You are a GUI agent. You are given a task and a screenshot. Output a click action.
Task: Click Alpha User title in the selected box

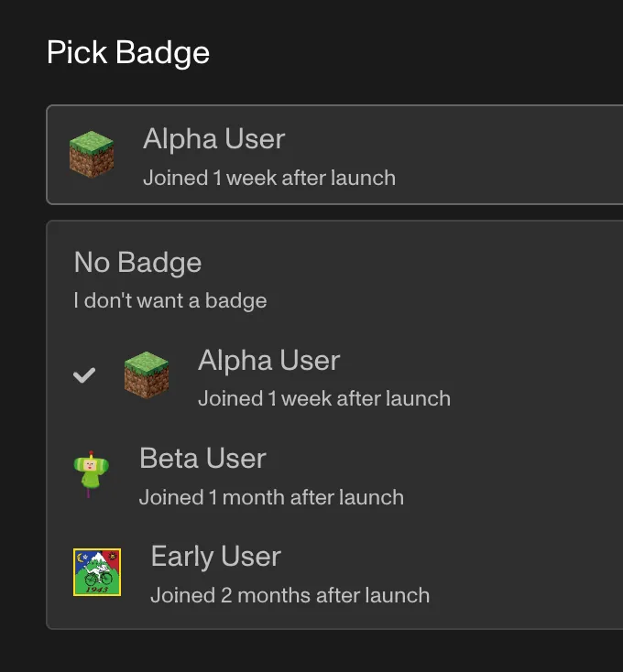214,139
